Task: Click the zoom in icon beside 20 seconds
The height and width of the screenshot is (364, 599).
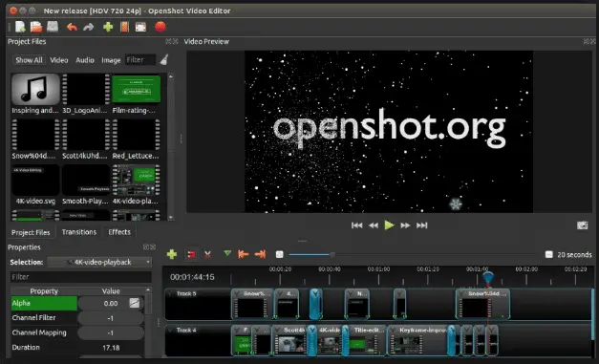Action: 549,254
